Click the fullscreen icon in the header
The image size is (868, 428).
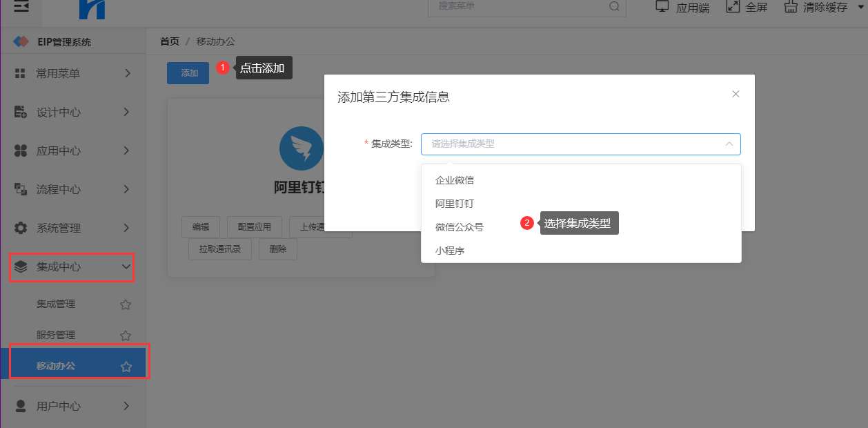733,7
